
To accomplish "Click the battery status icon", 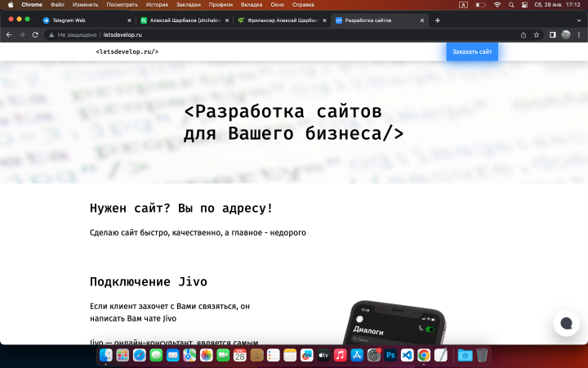I will point(480,5).
